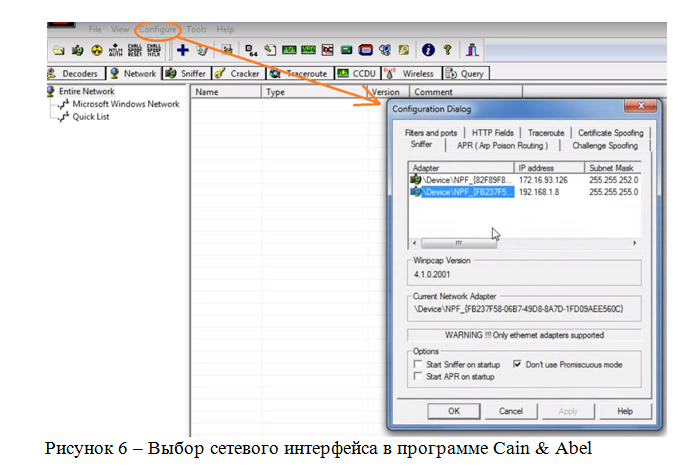Open Filters and ports dialog tab
689x470 pixels.
coord(431,133)
